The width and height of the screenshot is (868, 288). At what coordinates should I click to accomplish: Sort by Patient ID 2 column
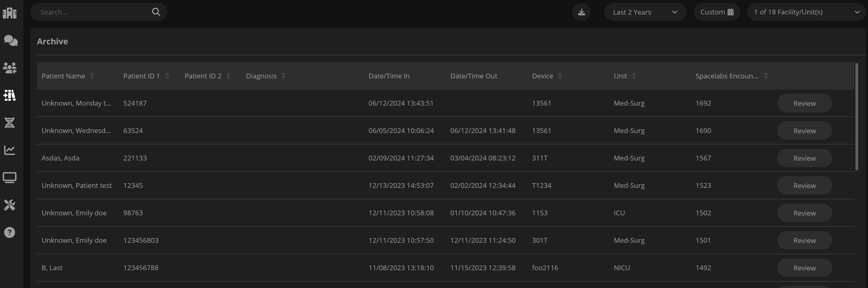click(x=228, y=76)
